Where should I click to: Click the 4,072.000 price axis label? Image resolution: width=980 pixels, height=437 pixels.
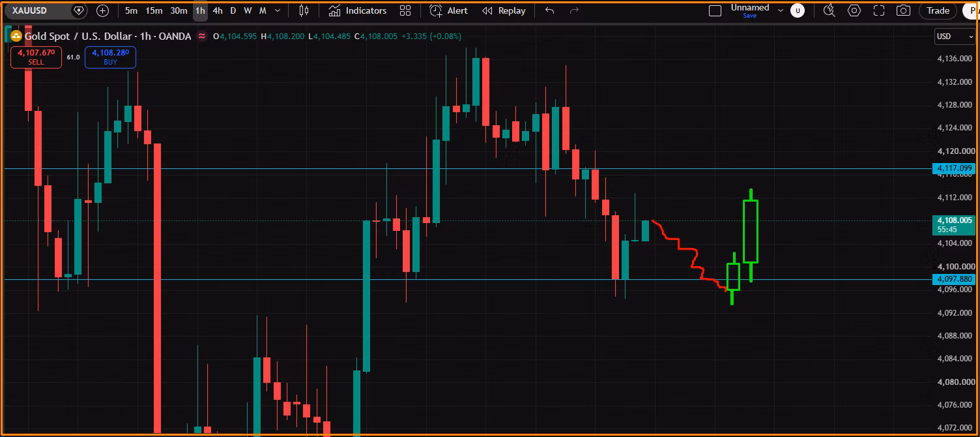point(955,428)
